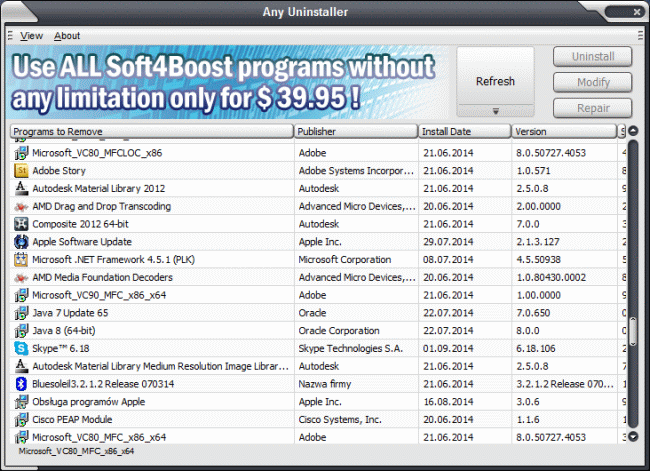Screen dimensions: 650x471
Task: Expand the Refresh button dropdown arrow
Action: click(495, 111)
